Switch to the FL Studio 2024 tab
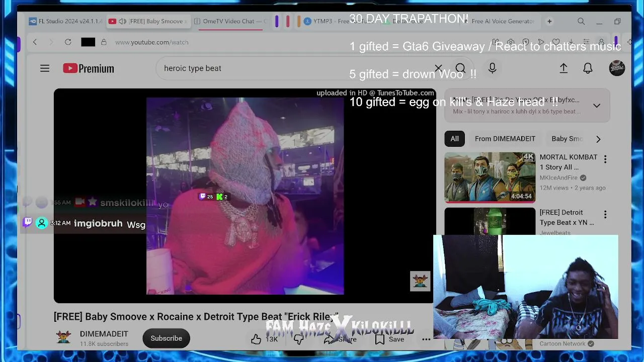 65,21
